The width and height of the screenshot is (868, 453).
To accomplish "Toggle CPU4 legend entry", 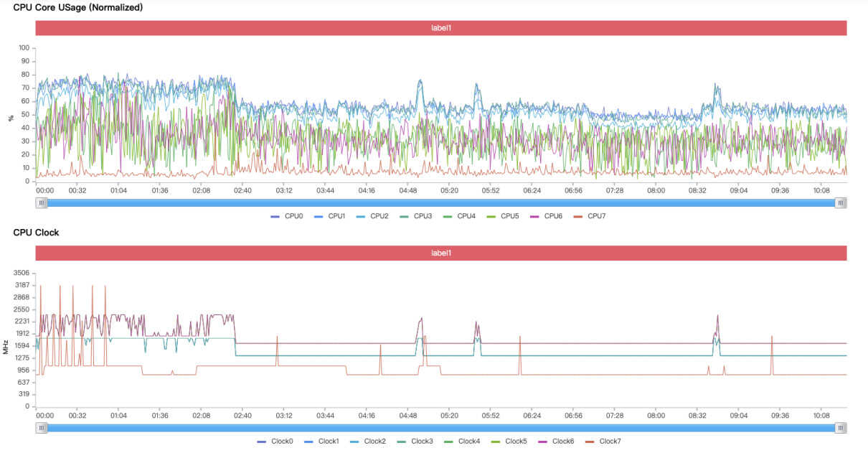I will tap(460, 216).
